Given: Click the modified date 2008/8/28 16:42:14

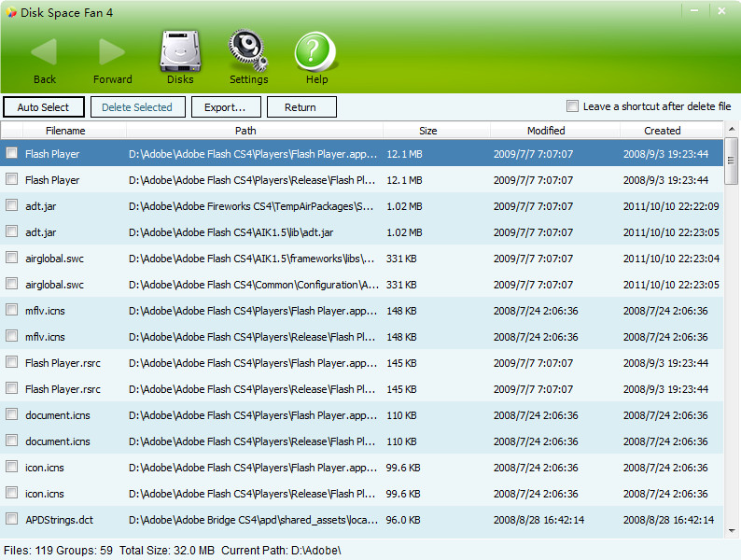Looking at the screenshot, I should pyautogui.click(x=538, y=520).
